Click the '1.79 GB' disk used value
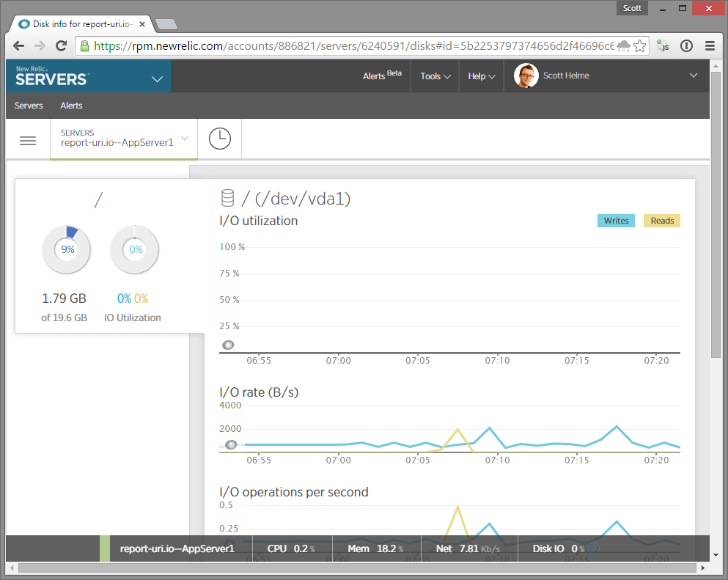The width and height of the screenshot is (728, 580). [x=64, y=298]
